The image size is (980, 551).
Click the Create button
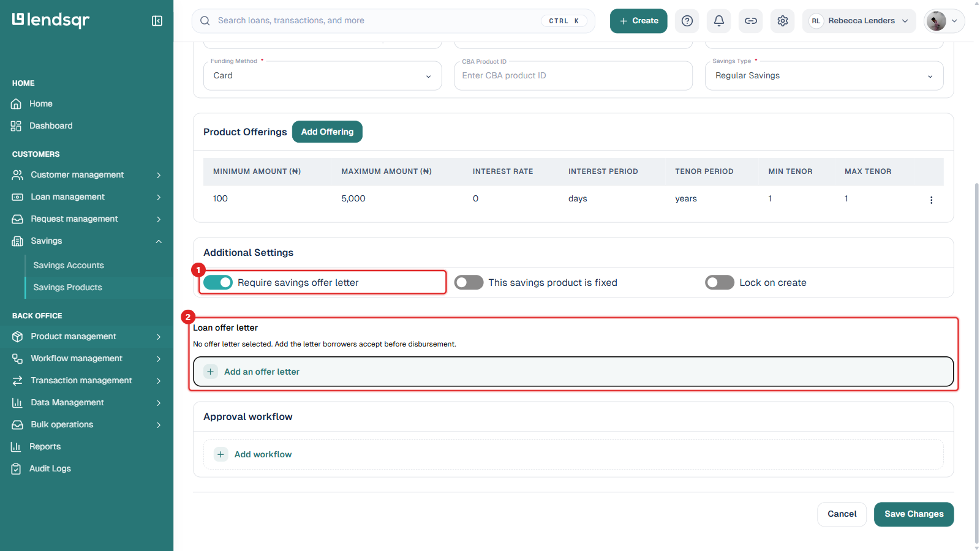click(638, 21)
